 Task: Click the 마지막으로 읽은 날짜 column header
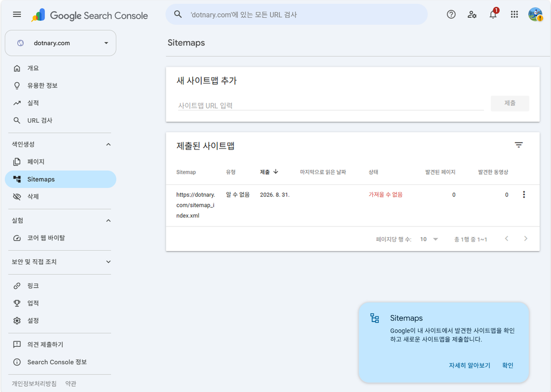323,172
